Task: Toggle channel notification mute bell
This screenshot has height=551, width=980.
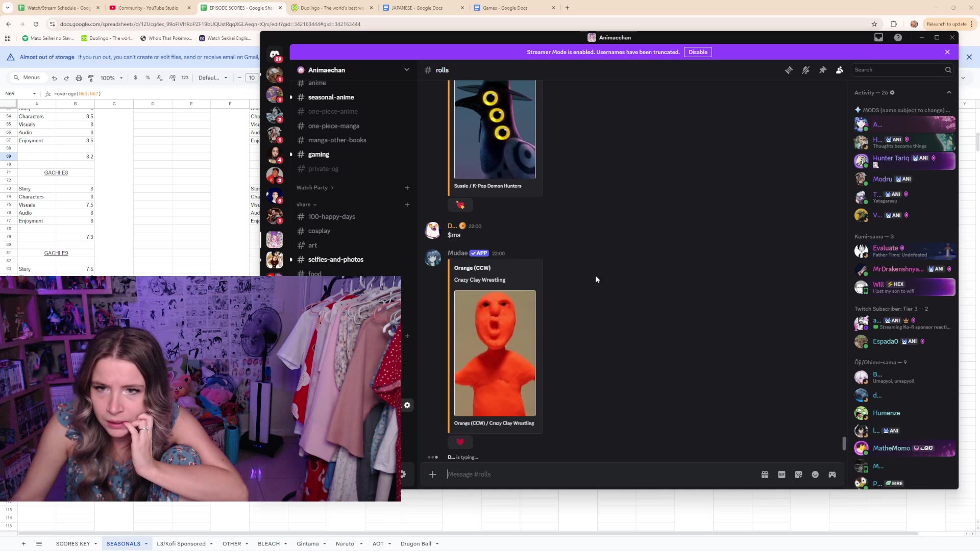Action: click(x=805, y=70)
